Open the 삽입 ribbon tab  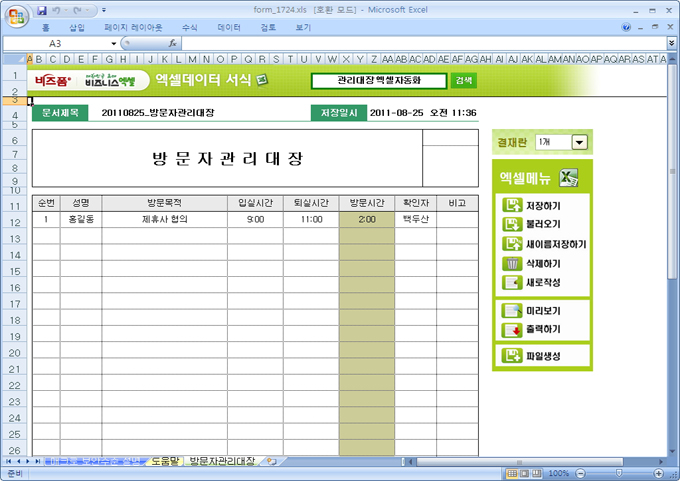(x=77, y=28)
